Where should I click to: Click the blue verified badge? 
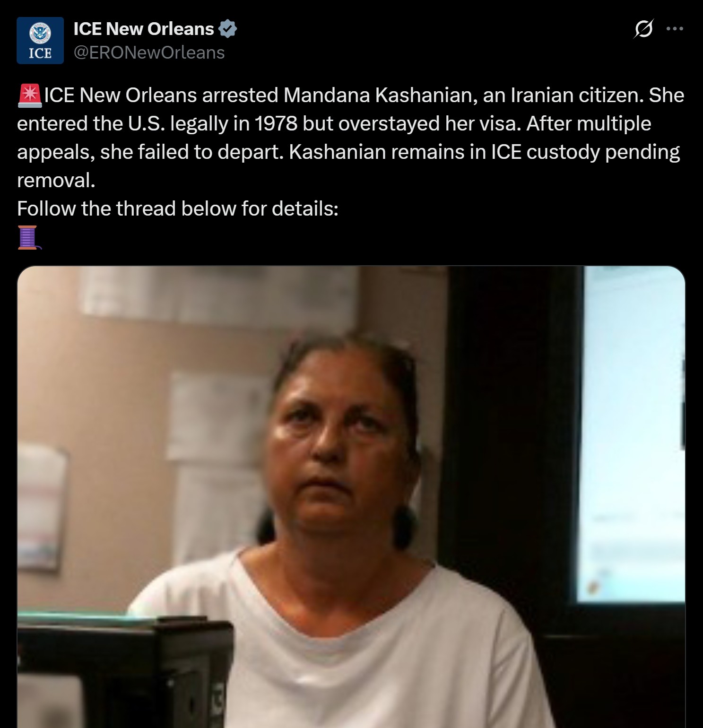228,29
